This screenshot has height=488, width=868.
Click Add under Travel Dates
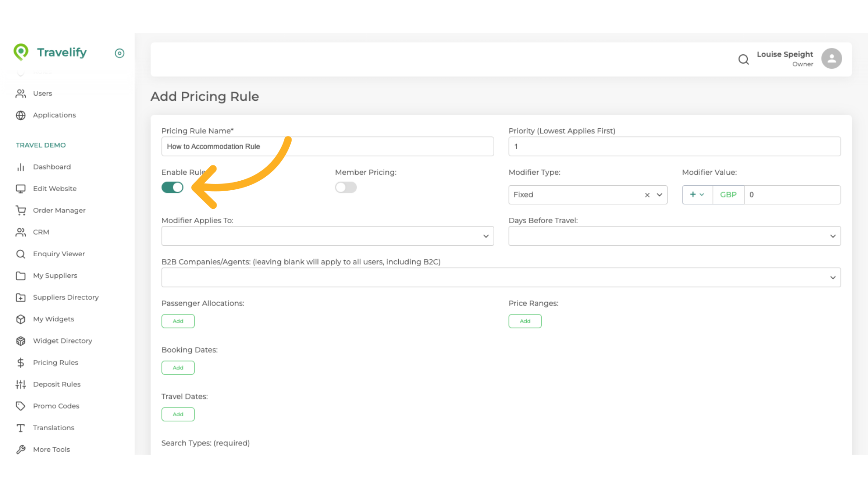coord(178,414)
